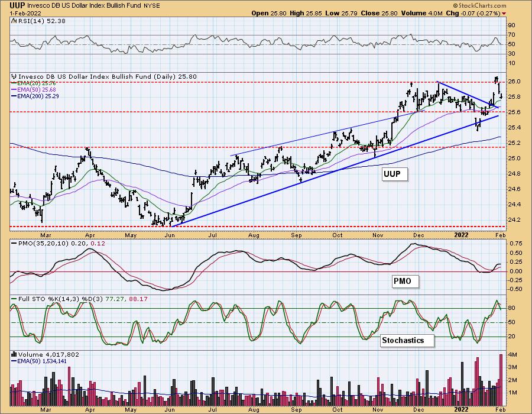Click the Volume 4.0M header value

pos(421,13)
